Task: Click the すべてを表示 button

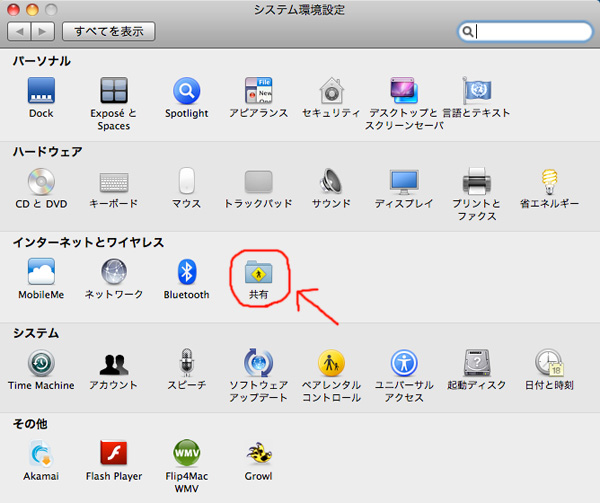Action: [109, 31]
